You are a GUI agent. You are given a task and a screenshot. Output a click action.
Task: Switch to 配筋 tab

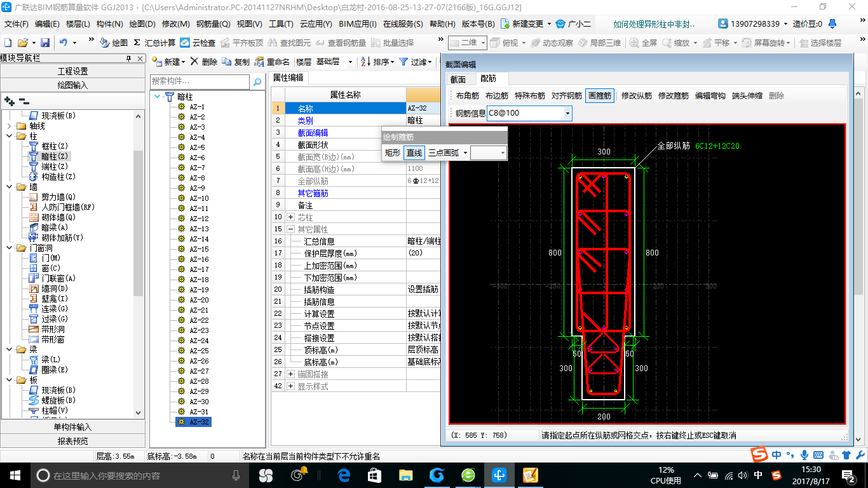(488, 78)
